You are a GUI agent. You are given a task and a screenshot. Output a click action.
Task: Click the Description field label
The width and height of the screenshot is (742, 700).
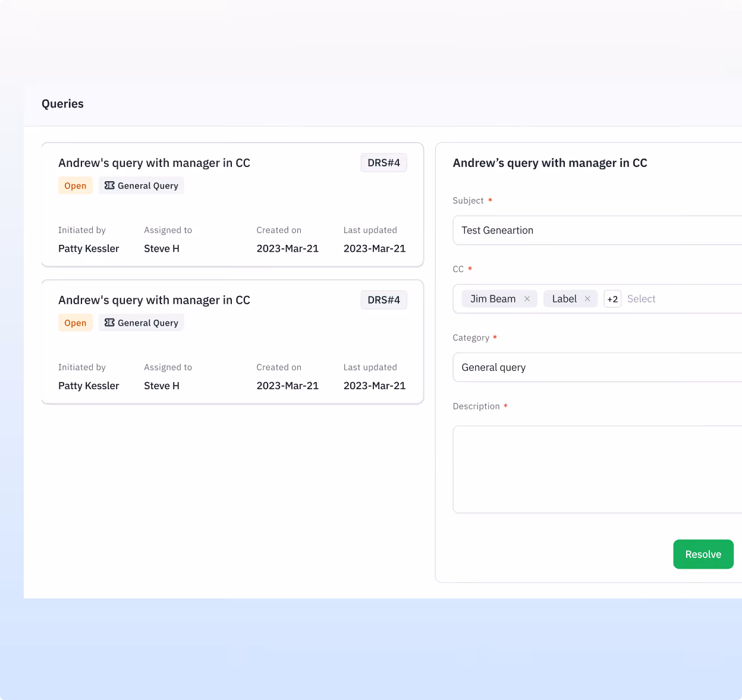[476, 406]
